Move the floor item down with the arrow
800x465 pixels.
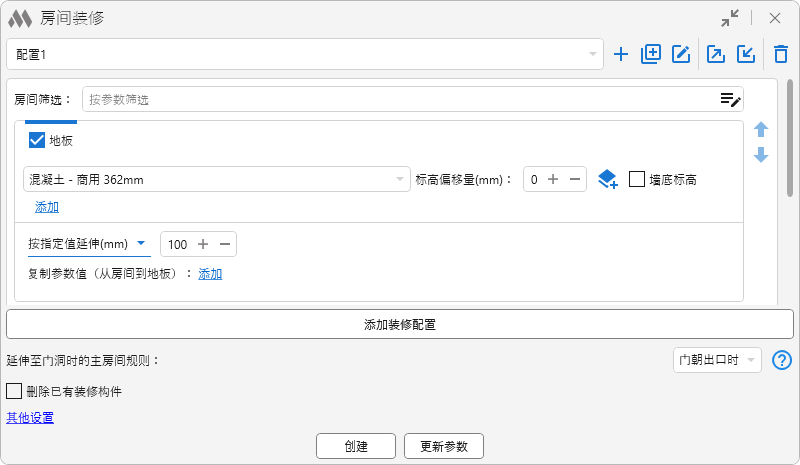coord(761,155)
